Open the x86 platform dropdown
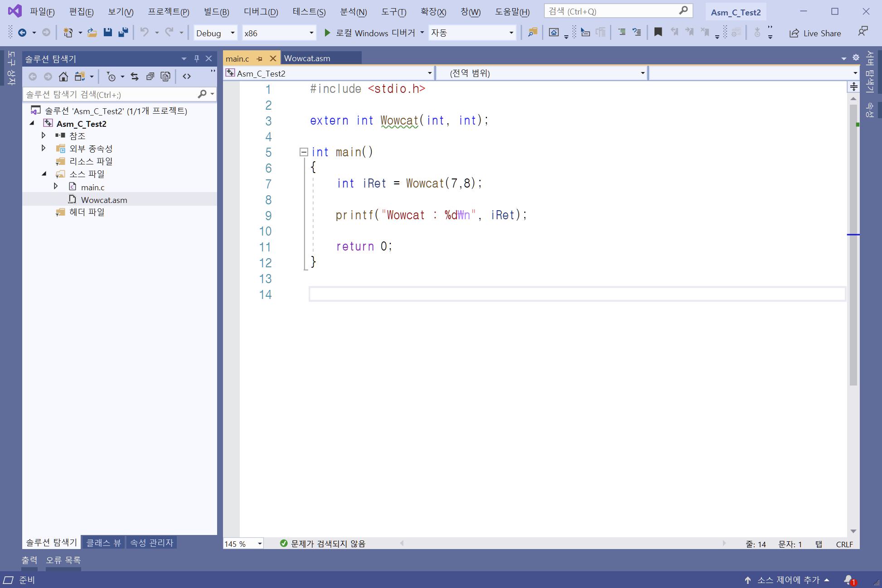This screenshot has width=882, height=588. pyautogui.click(x=279, y=33)
